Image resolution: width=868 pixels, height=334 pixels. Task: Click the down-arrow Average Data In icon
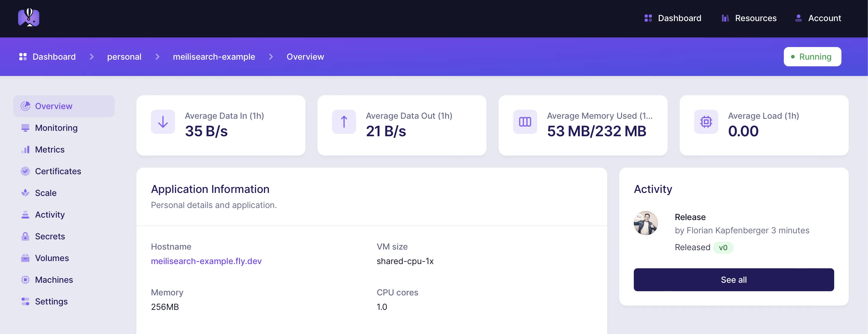click(x=163, y=121)
